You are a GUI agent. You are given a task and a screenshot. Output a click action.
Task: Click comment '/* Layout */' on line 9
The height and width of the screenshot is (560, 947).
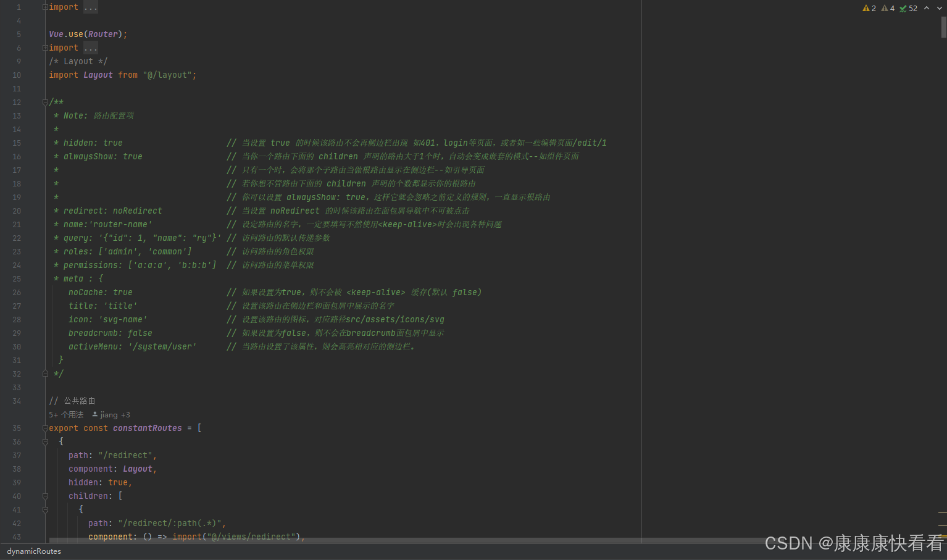point(78,62)
